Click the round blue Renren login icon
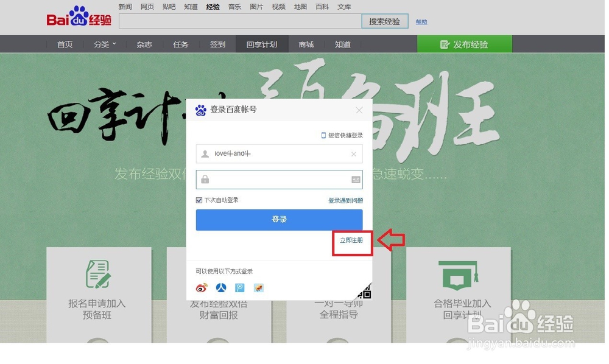 (x=222, y=287)
